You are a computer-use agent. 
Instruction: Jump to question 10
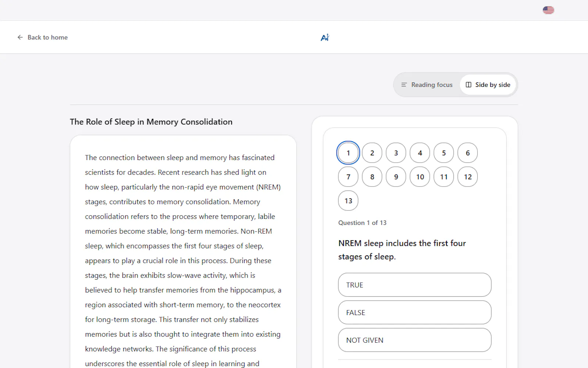pyautogui.click(x=420, y=177)
